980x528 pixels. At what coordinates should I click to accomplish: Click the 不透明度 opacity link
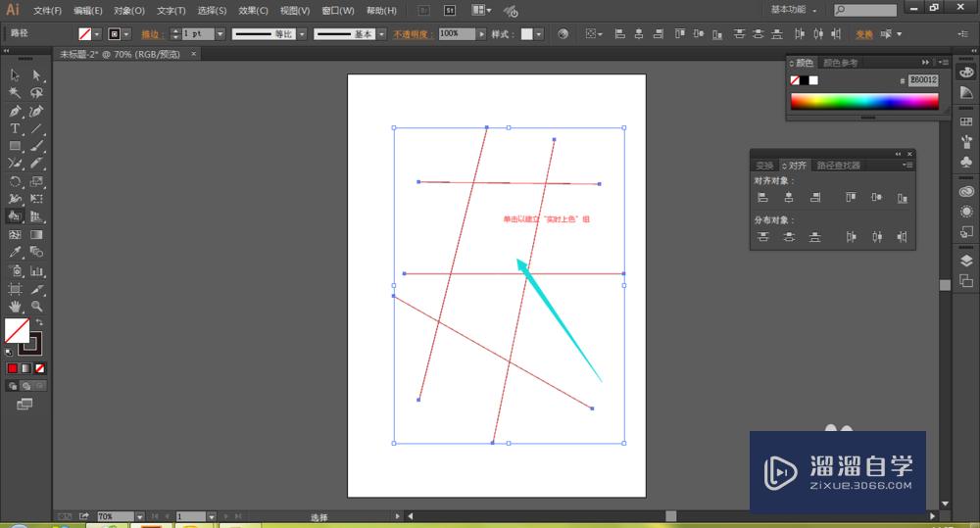pyautogui.click(x=411, y=34)
